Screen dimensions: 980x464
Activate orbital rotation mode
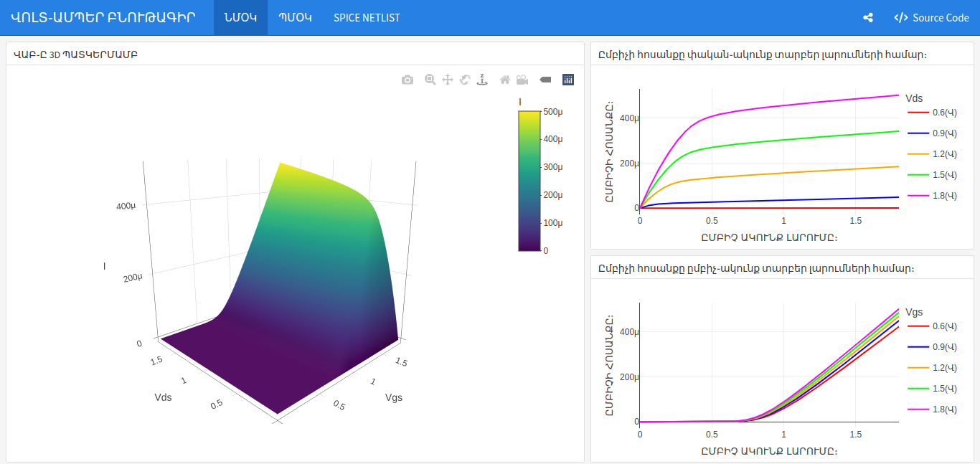click(465, 80)
